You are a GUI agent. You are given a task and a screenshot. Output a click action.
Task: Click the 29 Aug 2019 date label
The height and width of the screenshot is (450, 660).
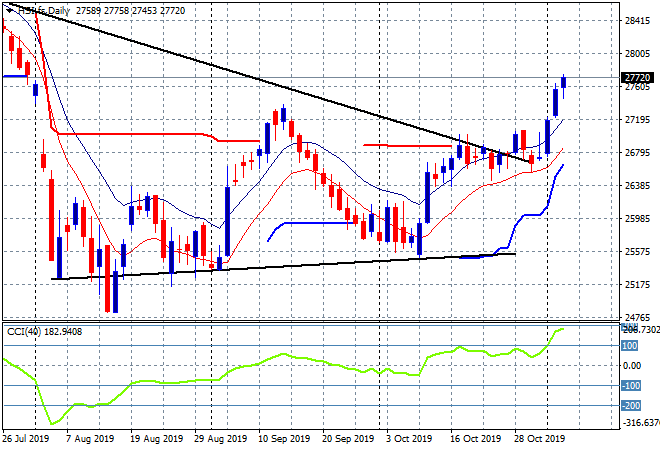click(221, 439)
